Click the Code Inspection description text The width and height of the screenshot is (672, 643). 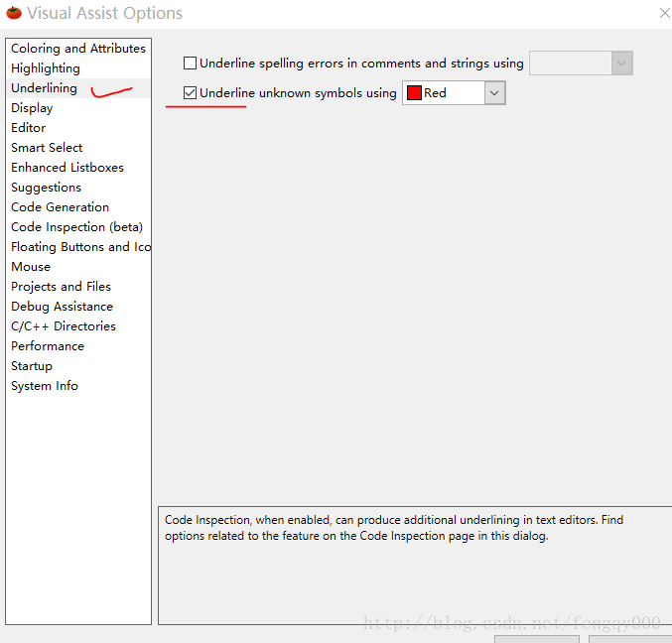(x=394, y=528)
